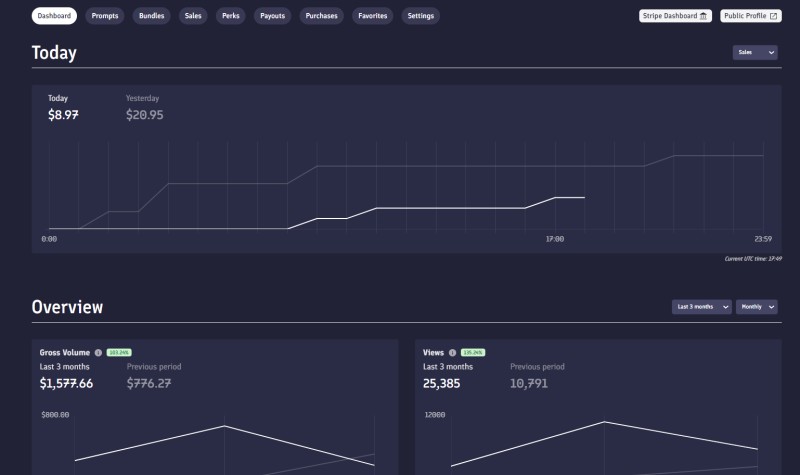Open the Dashboard tab
The height and width of the screenshot is (475, 800).
pyautogui.click(x=54, y=16)
